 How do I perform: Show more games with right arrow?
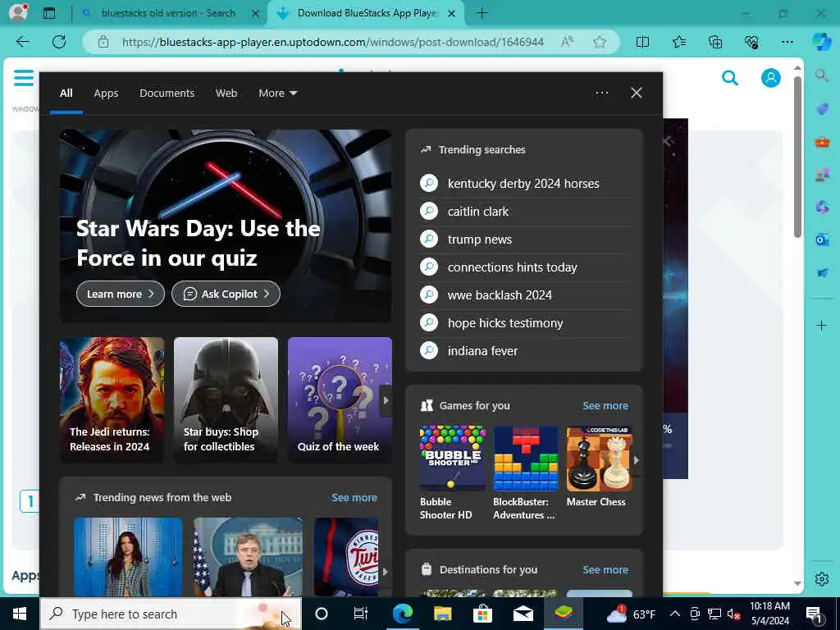coord(637,460)
